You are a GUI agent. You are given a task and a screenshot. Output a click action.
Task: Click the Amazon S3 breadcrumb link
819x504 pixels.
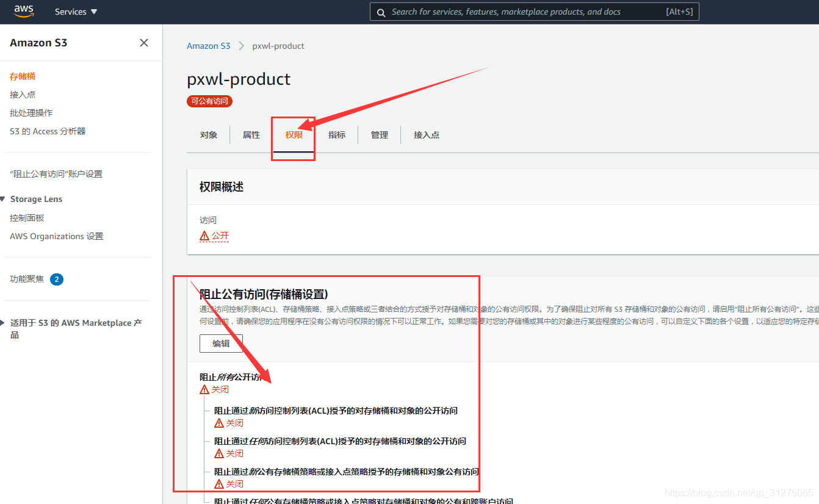[209, 46]
